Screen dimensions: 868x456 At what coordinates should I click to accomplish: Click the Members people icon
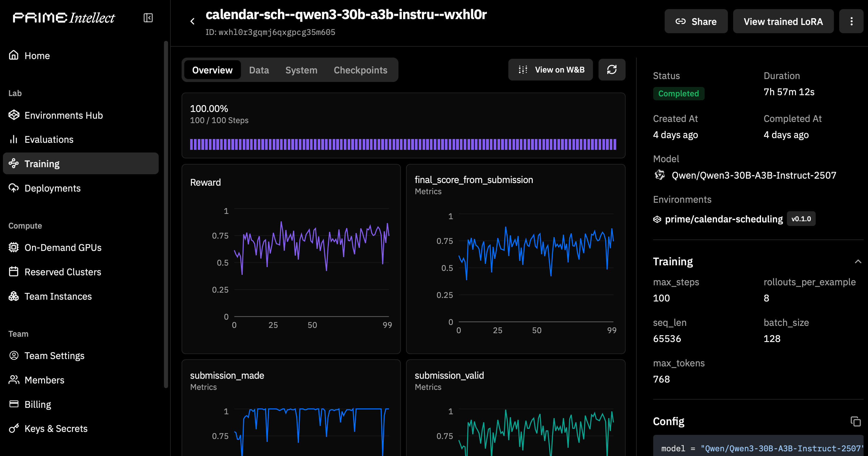click(x=14, y=380)
